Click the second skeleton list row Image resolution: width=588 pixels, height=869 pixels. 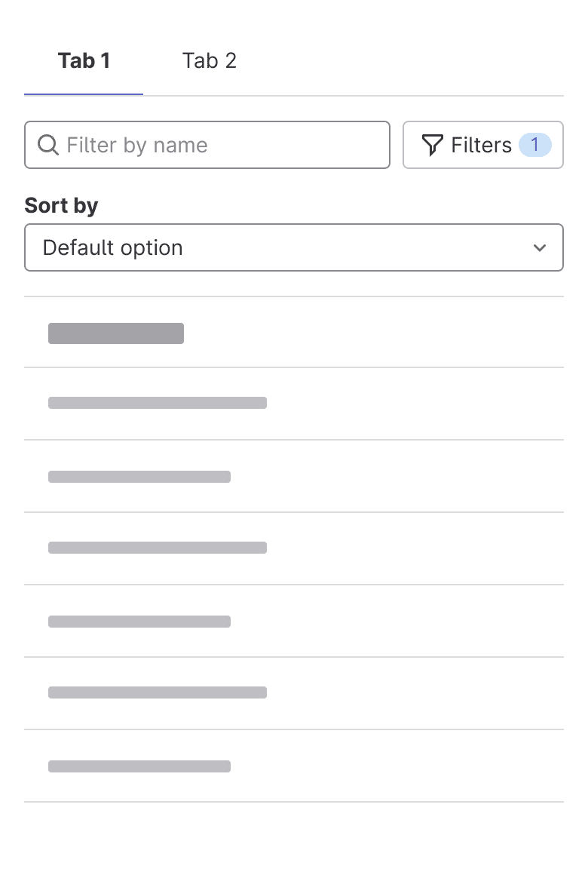point(294,403)
